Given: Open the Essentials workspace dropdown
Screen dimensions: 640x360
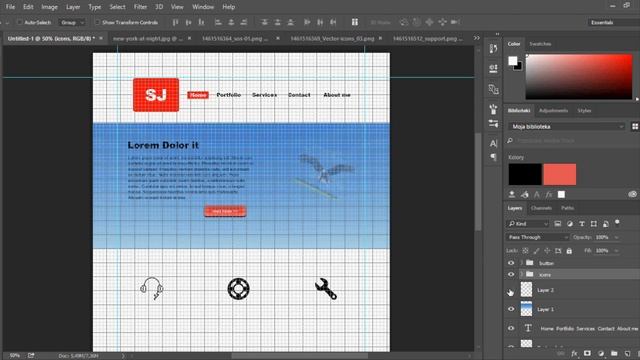Looking at the screenshot, I should pos(613,22).
